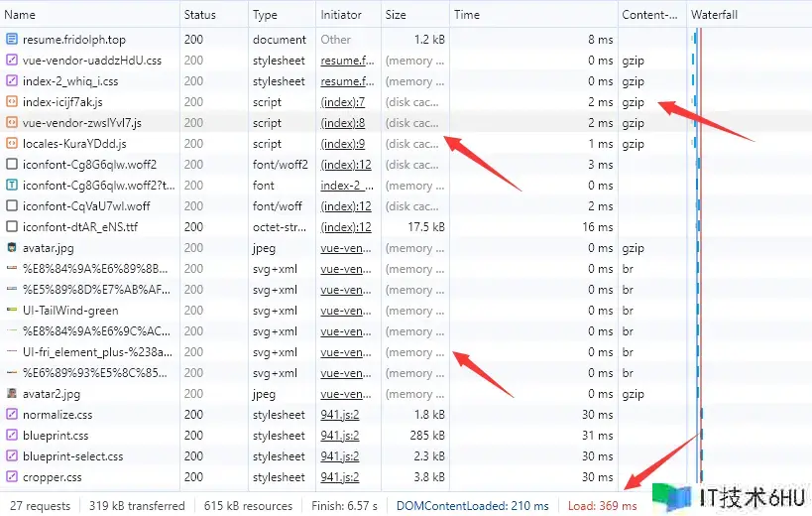The width and height of the screenshot is (812, 516).
Task: Click the stylesheet icon for vue-vendor-uaddzHdU.css
Action: point(12,61)
